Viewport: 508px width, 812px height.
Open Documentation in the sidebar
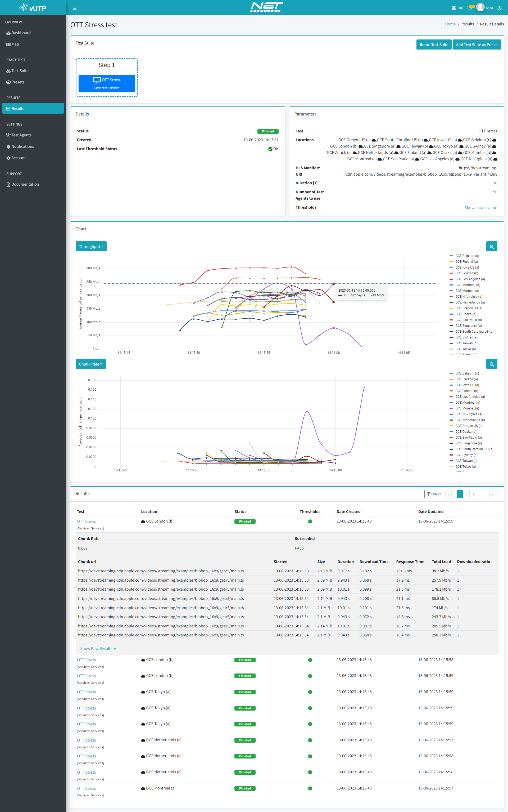coord(33,185)
